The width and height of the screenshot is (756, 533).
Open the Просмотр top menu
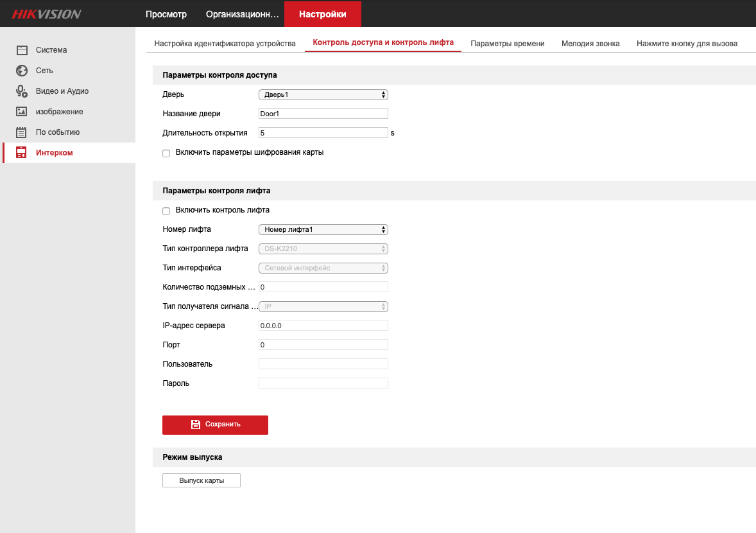tap(166, 14)
